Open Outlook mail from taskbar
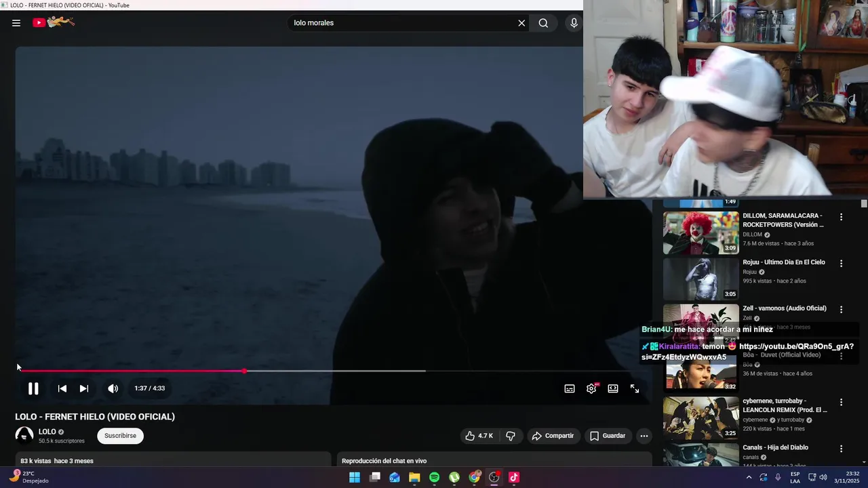Screen dimensions: 868x488 coord(395,477)
